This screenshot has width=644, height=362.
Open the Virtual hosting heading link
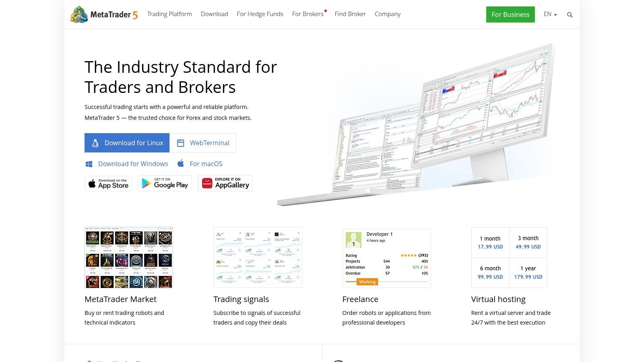pyautogui.click(x=498, y=299)
